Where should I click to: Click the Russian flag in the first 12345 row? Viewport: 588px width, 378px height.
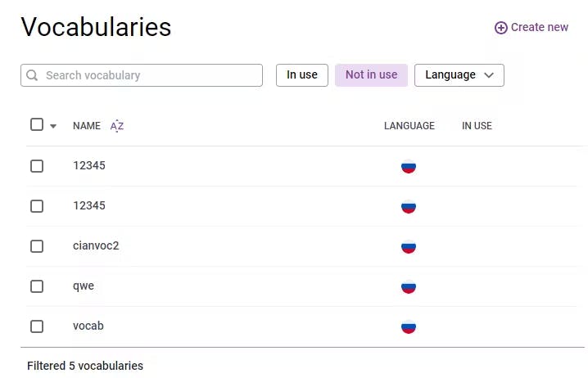[x=409, y=166]
